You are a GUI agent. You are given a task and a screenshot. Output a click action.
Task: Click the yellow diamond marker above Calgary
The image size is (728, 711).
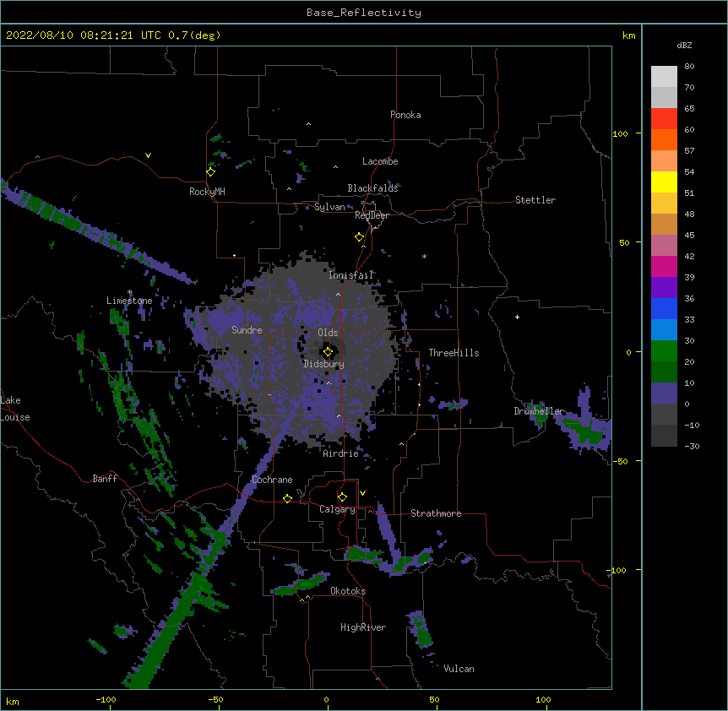click(x=342, y=497)
